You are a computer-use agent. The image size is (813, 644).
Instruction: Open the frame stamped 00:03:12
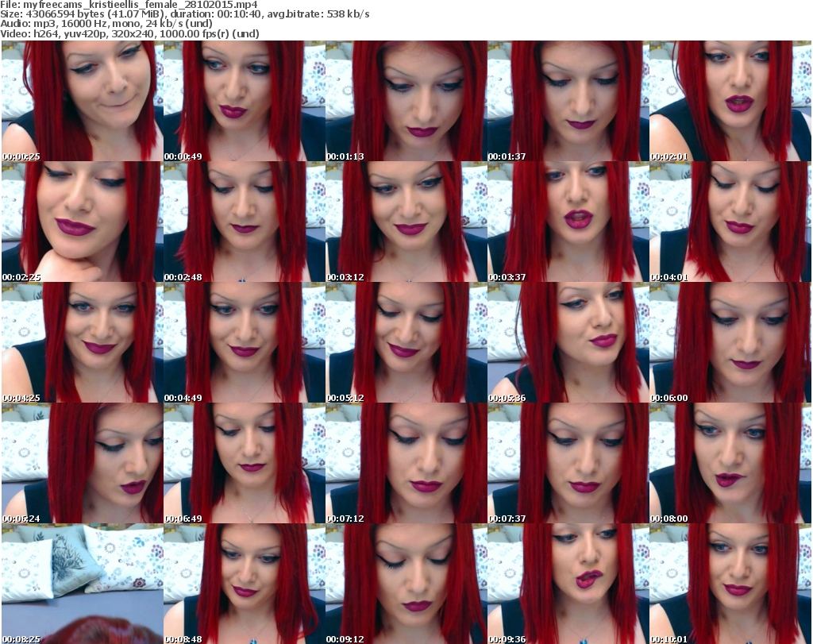coord(406,222)
